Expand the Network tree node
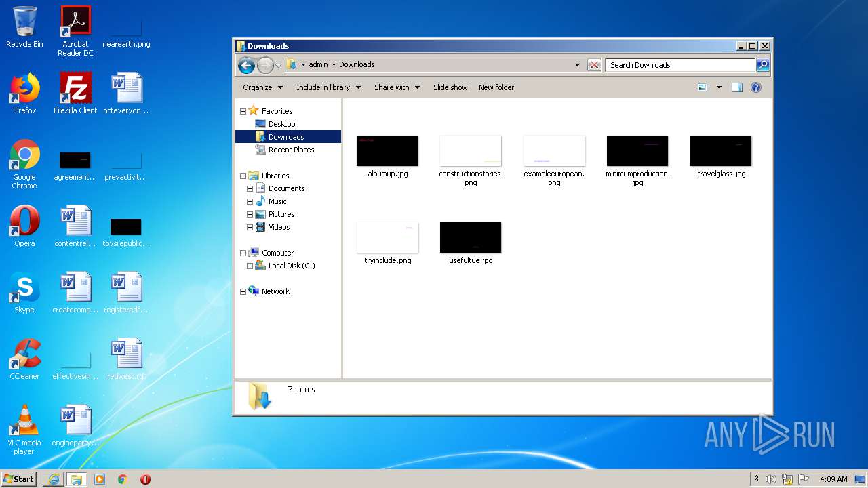Screen dimensions: 868x488 click(243, 291)
